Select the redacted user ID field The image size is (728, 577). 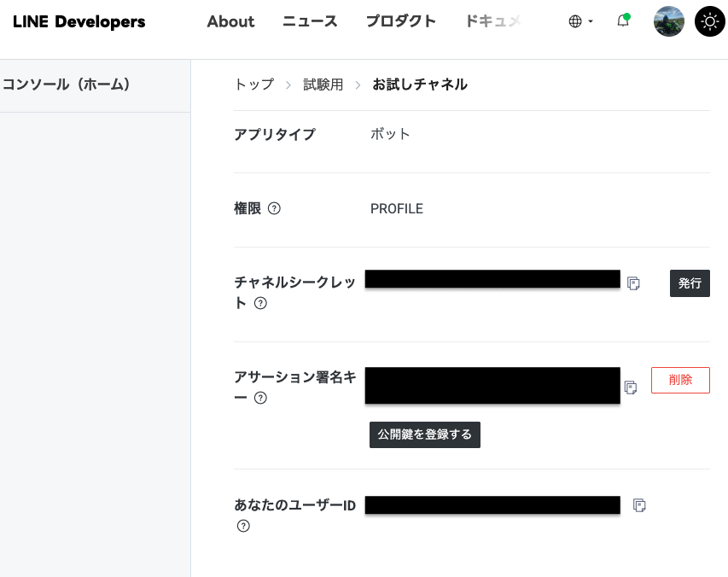[x=492, y=505]
